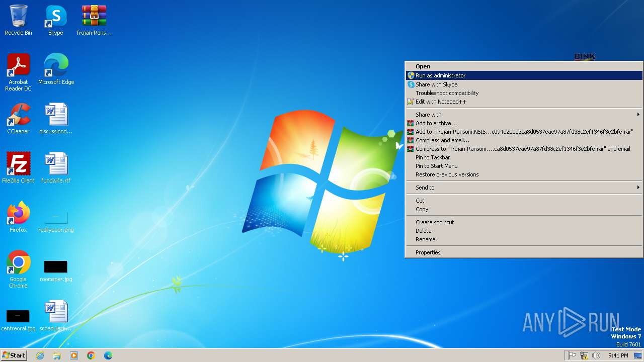This screenshot has height=362, width=644.
Task: Open Windows Media Player taskbar icon
Action: click(74, 355)
